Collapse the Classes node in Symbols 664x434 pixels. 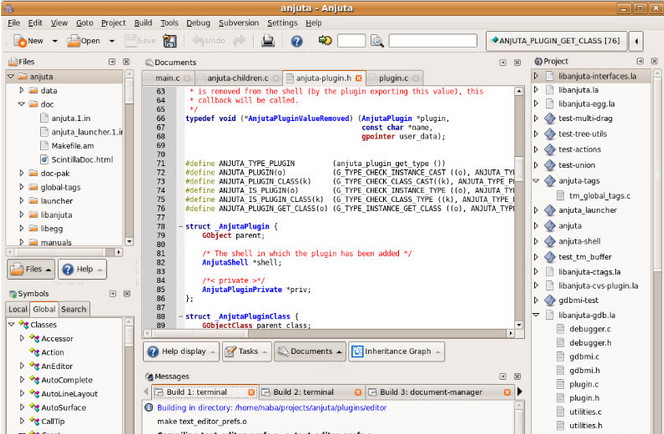click(x=11, y=324)
